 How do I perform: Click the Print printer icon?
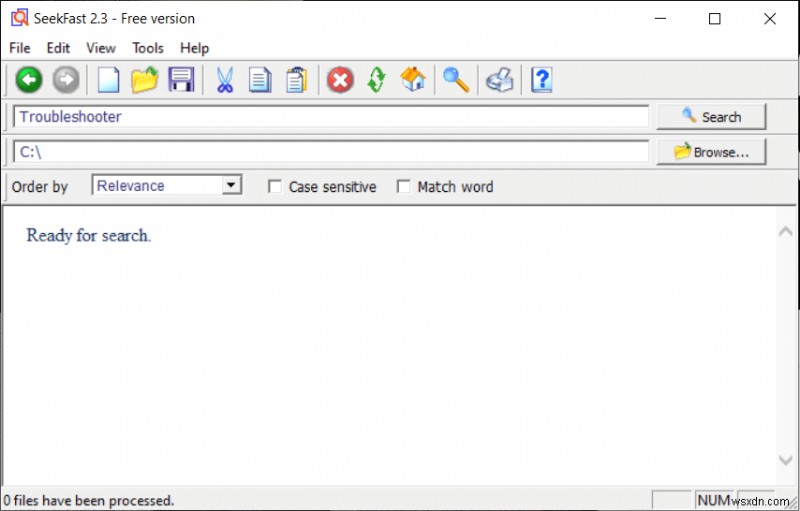[499, 80]
